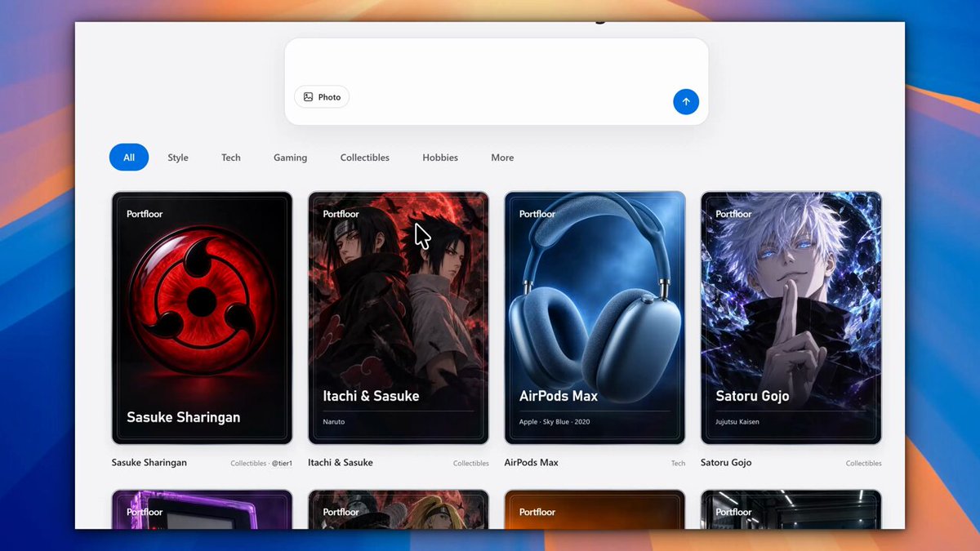Switch to the Gaming category tab
Image resolution: width=980 pixels, height=551 pixels.
coord(290,158)
